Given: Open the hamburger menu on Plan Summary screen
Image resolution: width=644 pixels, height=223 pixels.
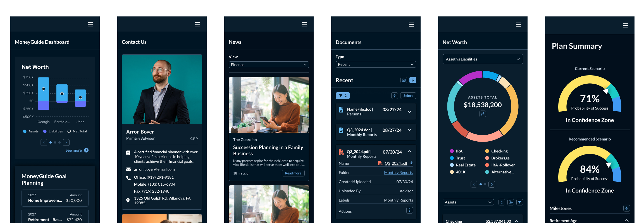Looking at the screenshot, I should (625, 25).
